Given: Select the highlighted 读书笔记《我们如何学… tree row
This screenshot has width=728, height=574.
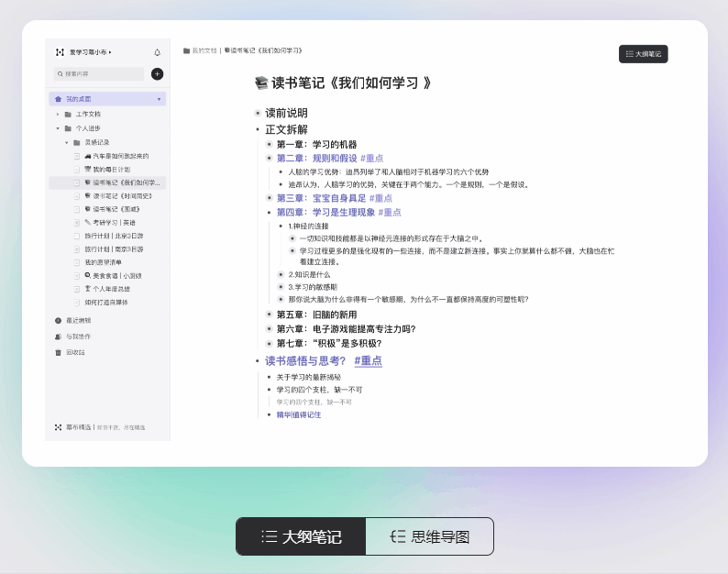Looking at the screenshot, I should click(x=107, y=183).
